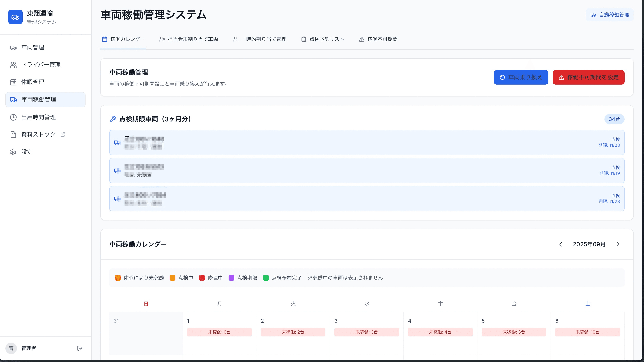Select vehicle row with 期限: 11/19
The height and width of the screenshot is (362, 644).
[367, 171]
